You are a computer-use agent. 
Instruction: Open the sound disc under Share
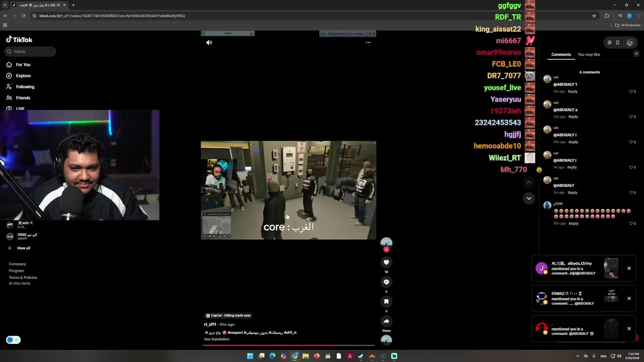pos(386,340)
